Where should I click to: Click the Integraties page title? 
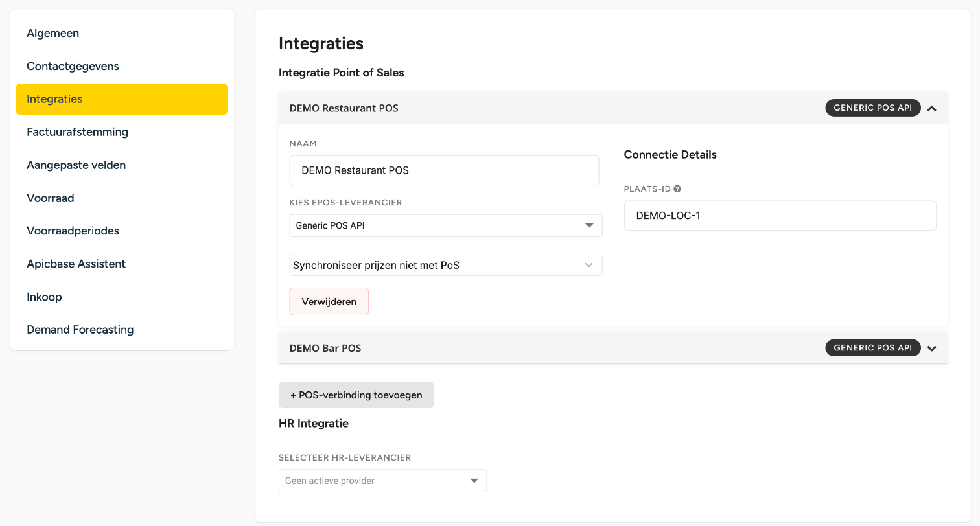(x=321, y=43)
